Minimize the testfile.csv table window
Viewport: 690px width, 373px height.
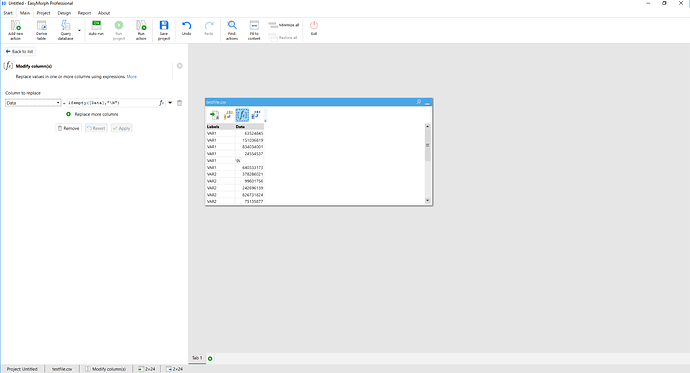point(427,102)
